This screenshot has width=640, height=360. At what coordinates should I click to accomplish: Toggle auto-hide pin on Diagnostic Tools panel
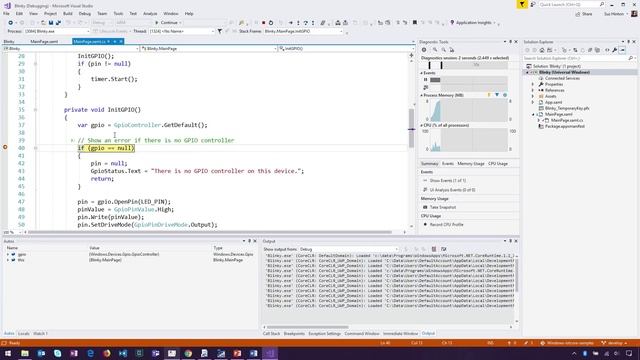click(x=510, y=42)
